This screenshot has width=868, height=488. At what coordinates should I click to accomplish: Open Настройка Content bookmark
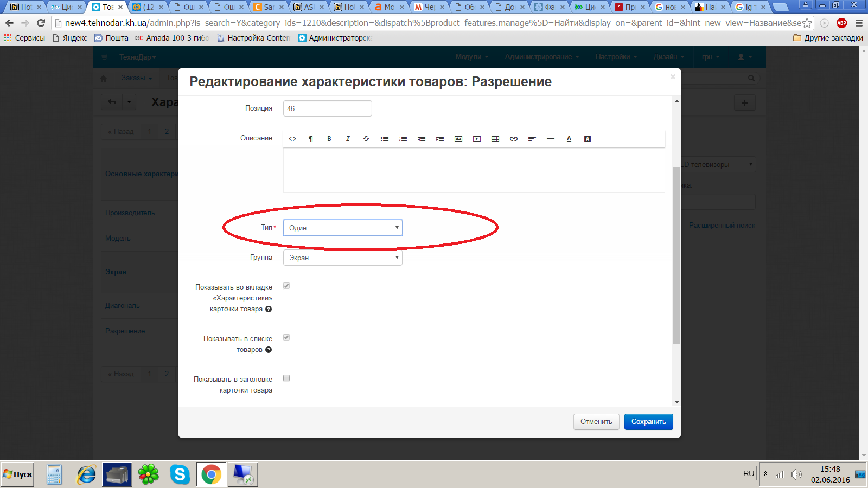(253, 38)
